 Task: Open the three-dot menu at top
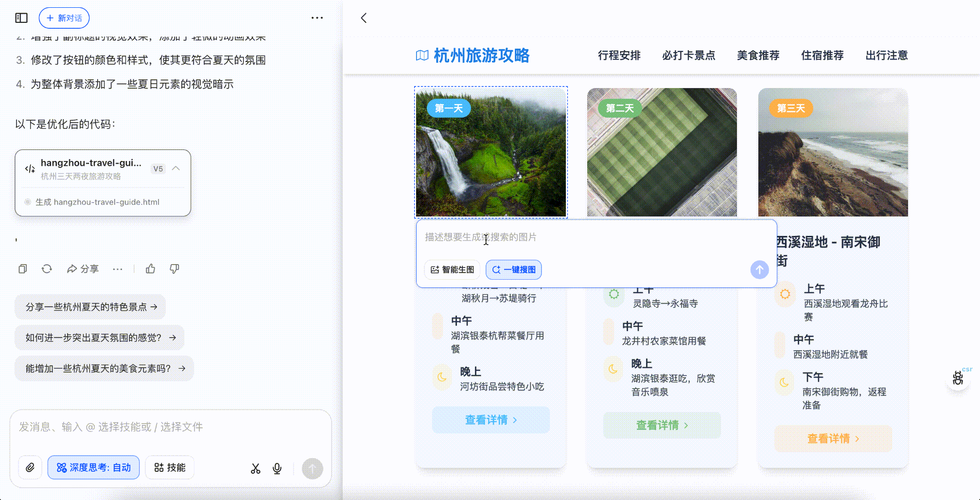point(317,18)
